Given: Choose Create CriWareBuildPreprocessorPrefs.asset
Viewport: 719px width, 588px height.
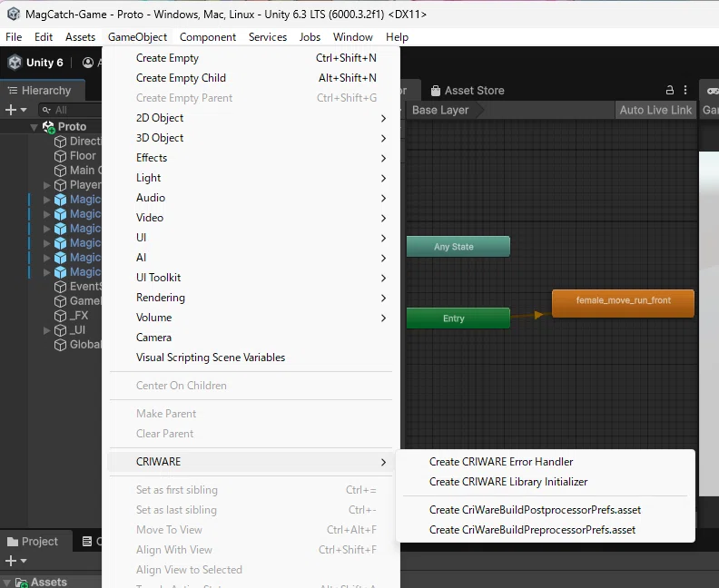Looking at the screenshot, I should 546,530.
